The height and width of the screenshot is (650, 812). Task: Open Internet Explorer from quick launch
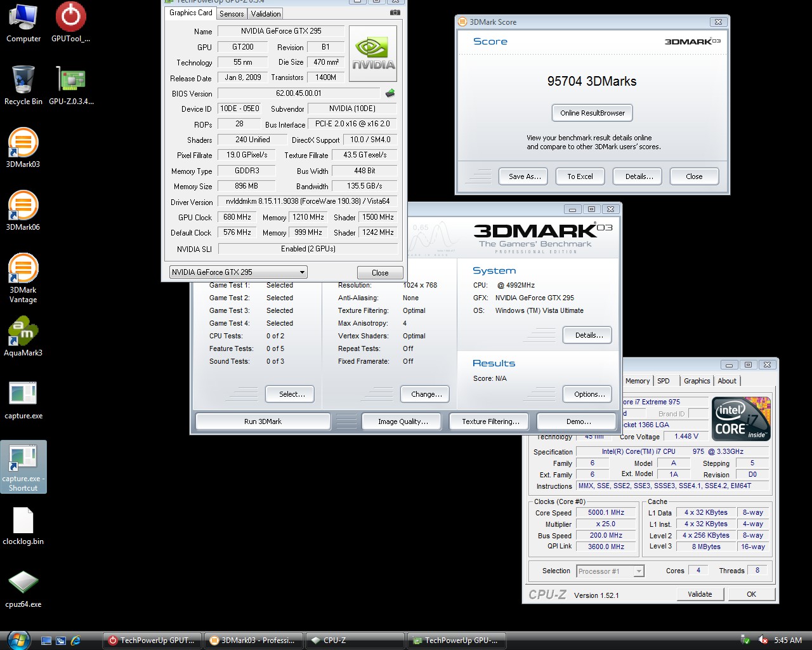coord(76,640)
